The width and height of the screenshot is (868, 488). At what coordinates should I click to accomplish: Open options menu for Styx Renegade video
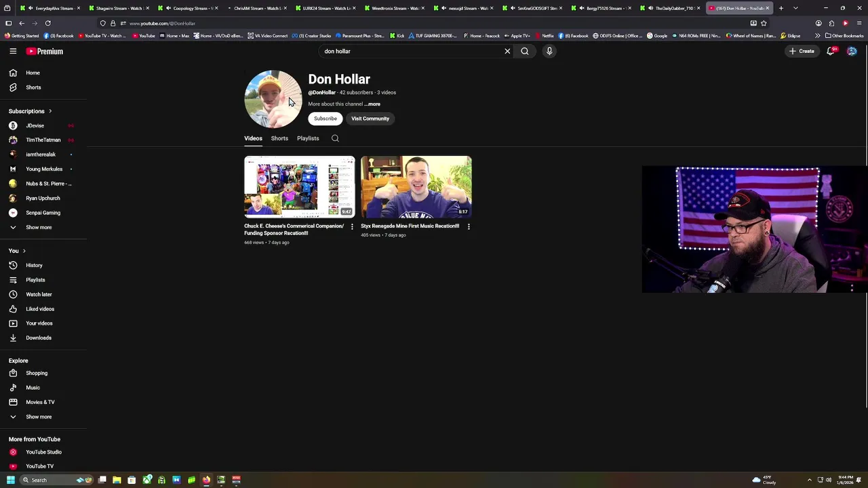(469, 226)
